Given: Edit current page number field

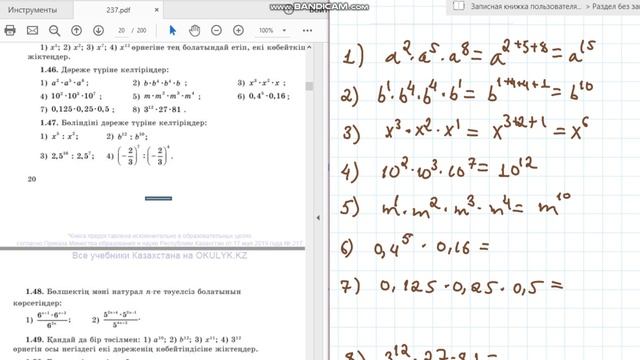Looking at the screenshot, I should pyautogui.click(x=121, y=30).
